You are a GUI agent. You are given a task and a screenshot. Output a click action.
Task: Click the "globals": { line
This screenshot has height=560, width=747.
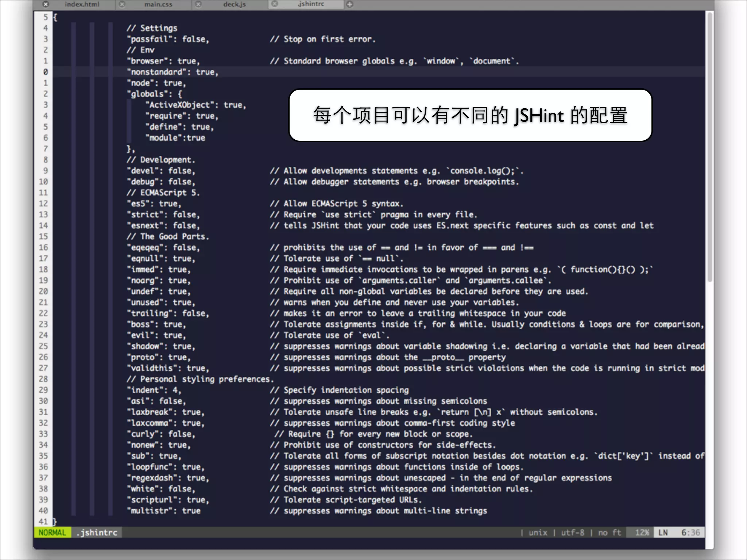154,94
